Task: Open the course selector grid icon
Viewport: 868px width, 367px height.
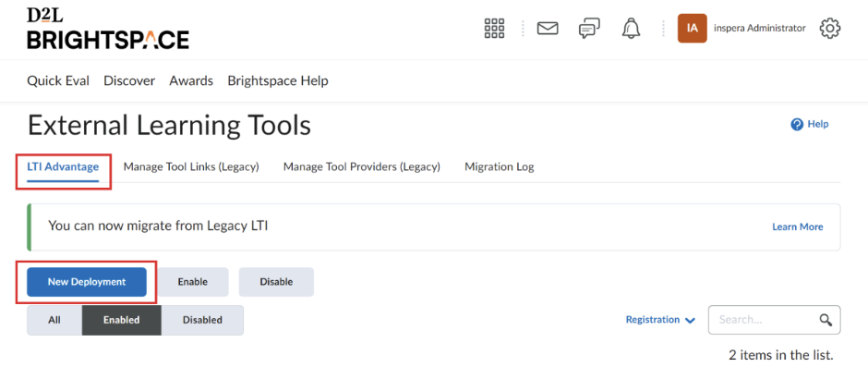Action: pos(494,29)
